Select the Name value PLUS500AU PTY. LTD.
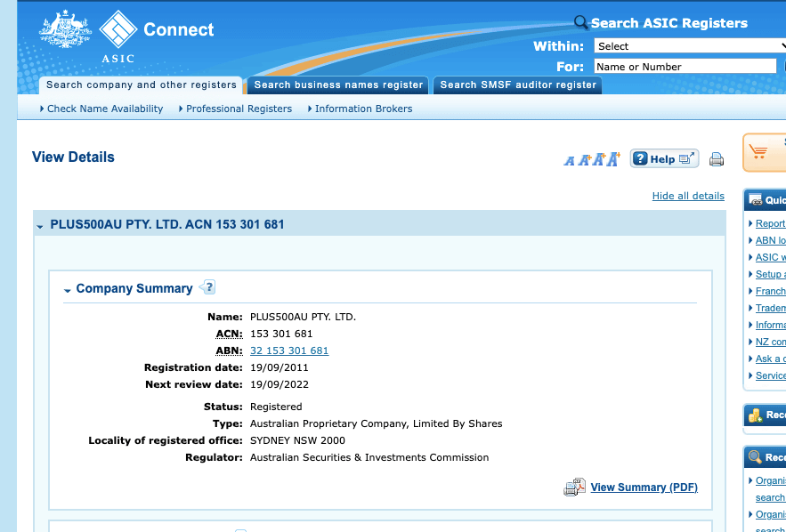The width and height of the screenshot is (786, 532). tap(303, 317)
